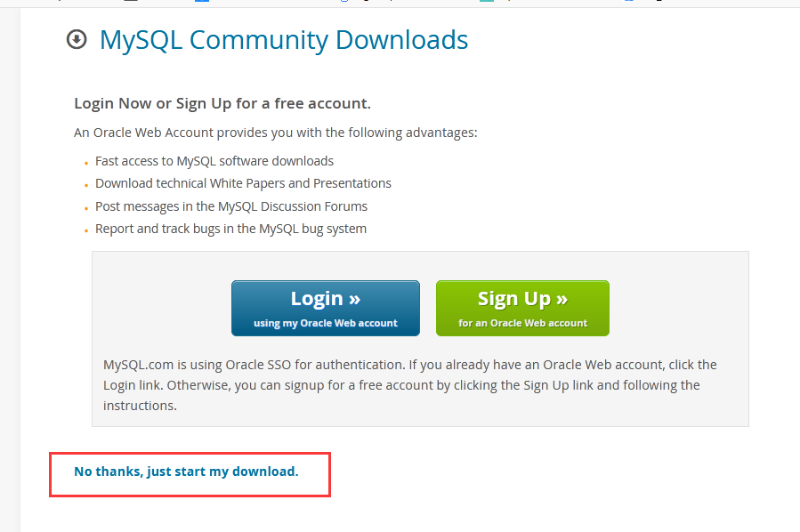Click the 'Login Now or Sign Up' heading
The width and height of the screenshot is (800, 532).
222,103
